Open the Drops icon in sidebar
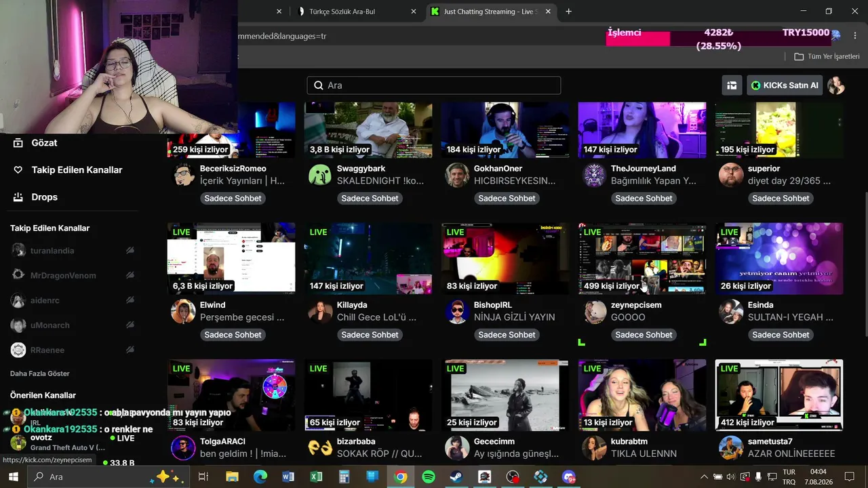Viewport: 868px width, 488px height. coord(18,197)
